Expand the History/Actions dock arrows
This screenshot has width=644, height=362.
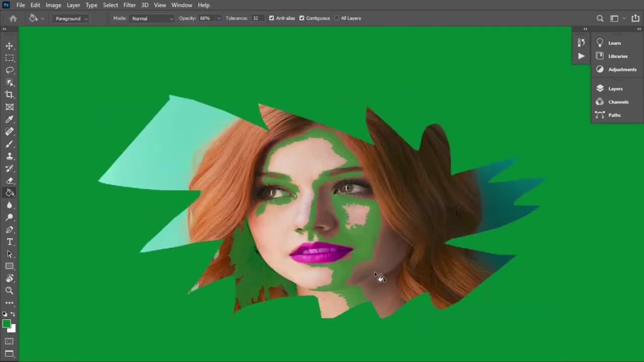click(x=585, y=29)
